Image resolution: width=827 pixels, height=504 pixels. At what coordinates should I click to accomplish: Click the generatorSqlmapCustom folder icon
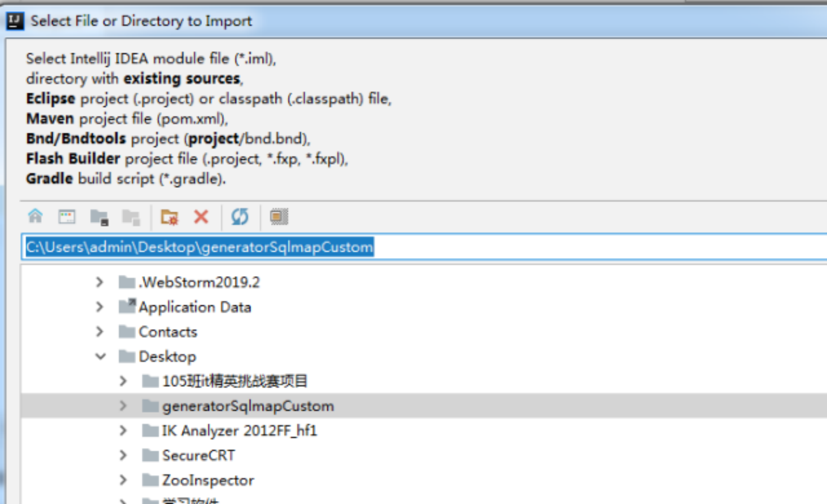150,406
